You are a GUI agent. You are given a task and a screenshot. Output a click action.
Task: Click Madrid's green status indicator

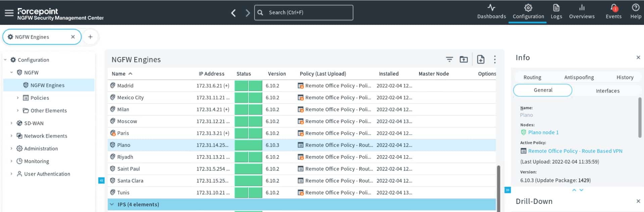pos(248,86)
